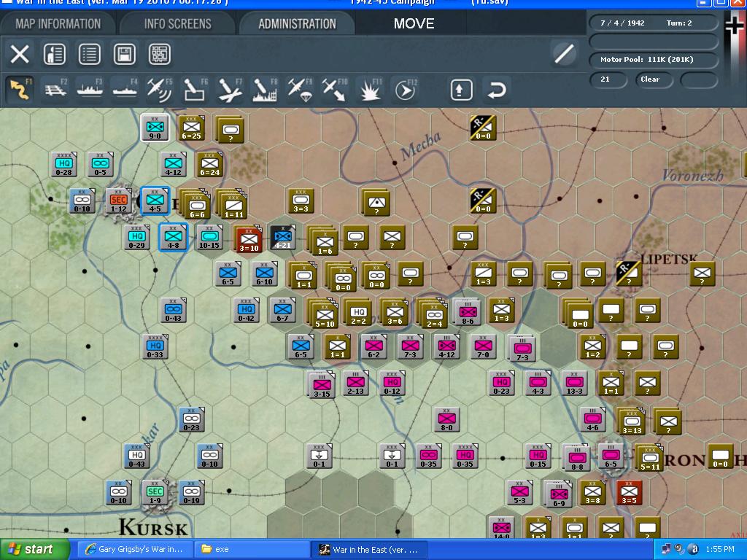The image size is (747, 560).
Task: Select the 10-15 panzer unit counter
Action: pyautogui.click(x=209, y=237)
